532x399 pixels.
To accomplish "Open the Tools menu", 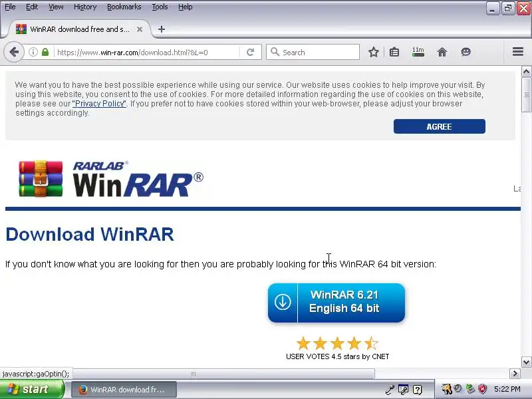I will tap(160, 7).
